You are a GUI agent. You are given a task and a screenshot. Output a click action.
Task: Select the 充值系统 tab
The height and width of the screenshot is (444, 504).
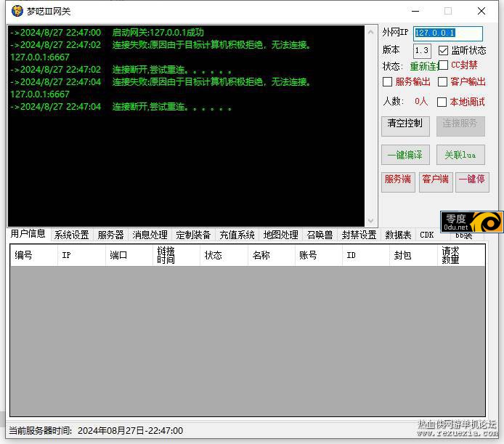click(x=237, y=235)
